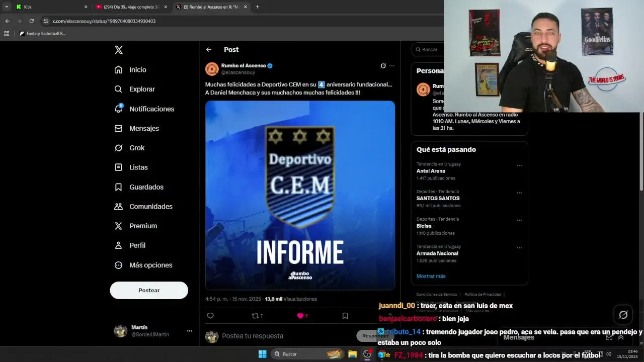Click the reply comment icon on post
The image size is (644, 362).
(x=210, y=316)
